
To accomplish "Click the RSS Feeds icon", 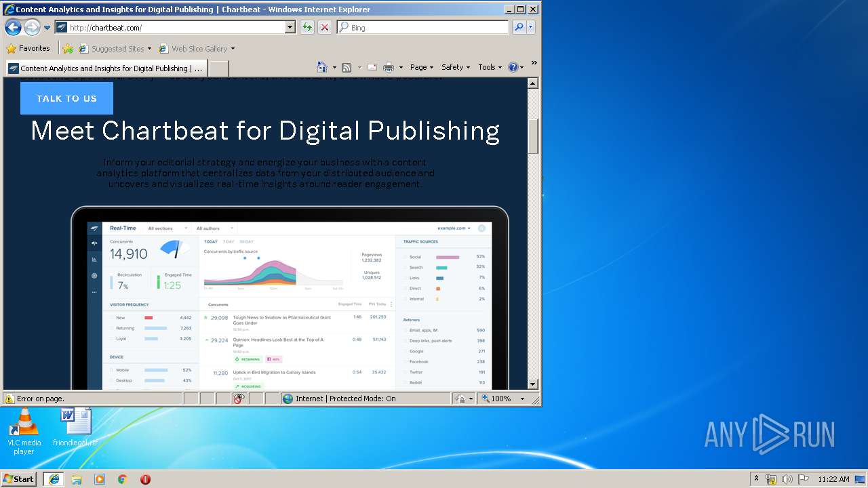I will coord(347,67).
